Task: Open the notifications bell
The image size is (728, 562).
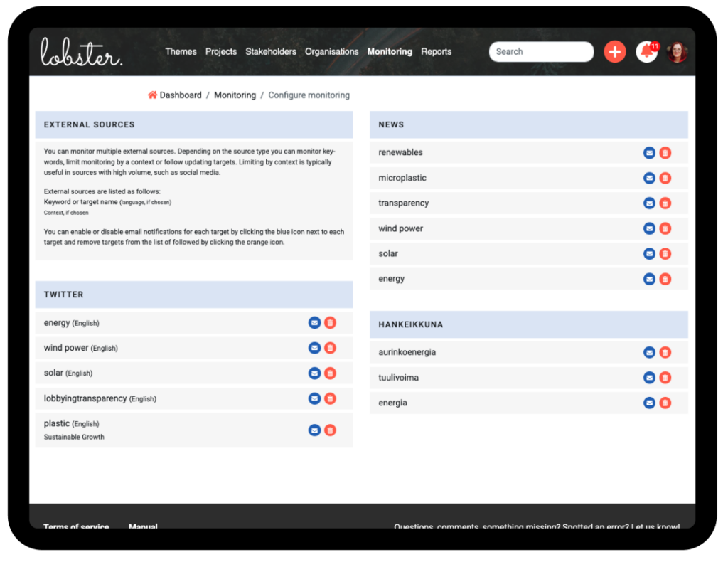Action: point(647,51)
